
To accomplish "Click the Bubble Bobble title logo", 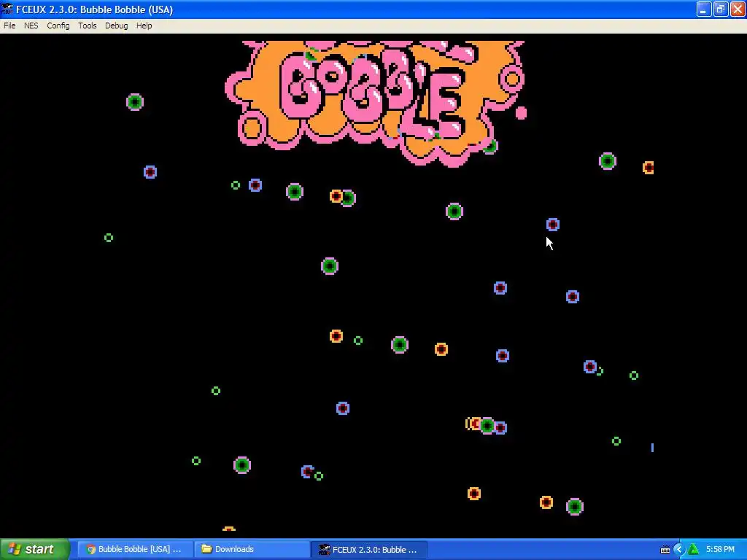I will coord(375,102).
